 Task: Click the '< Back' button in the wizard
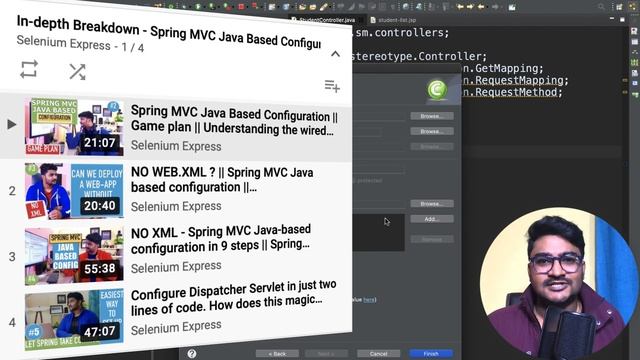pos(277,353)
